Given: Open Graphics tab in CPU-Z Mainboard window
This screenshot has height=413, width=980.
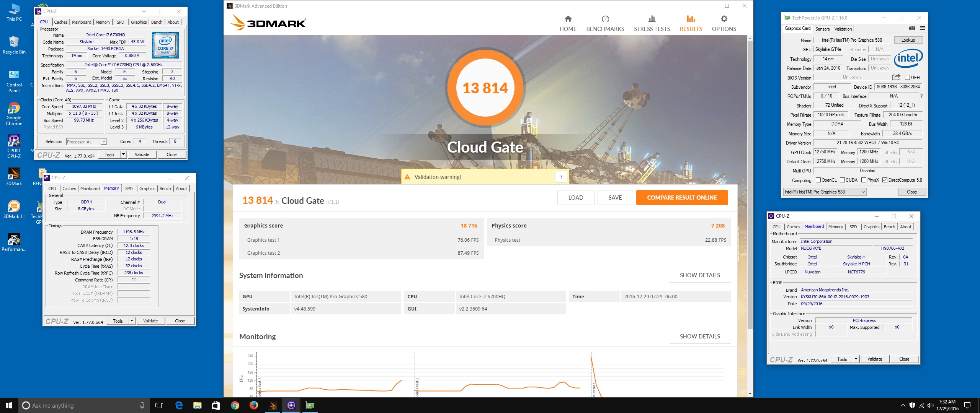Looking at the screenshot, I should pos(871,227).
